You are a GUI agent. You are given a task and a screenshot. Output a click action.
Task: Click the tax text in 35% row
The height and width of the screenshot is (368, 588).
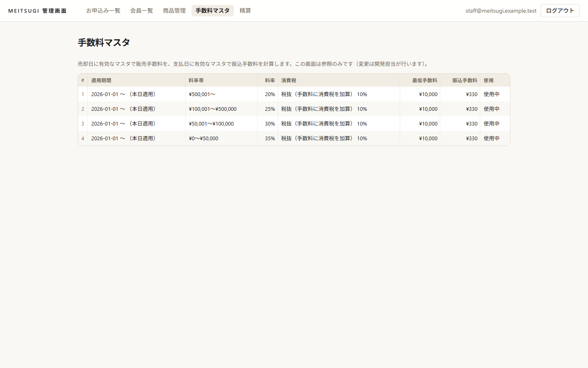324,138
